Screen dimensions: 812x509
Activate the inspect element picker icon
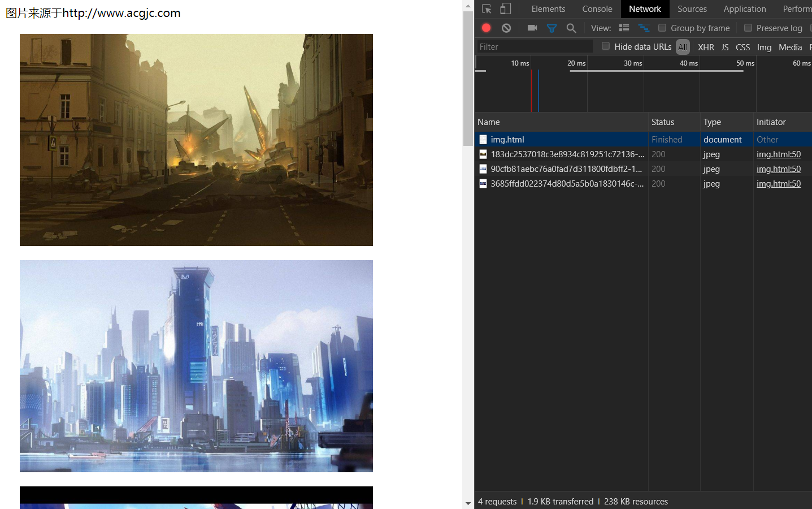[x=487, y=9]
